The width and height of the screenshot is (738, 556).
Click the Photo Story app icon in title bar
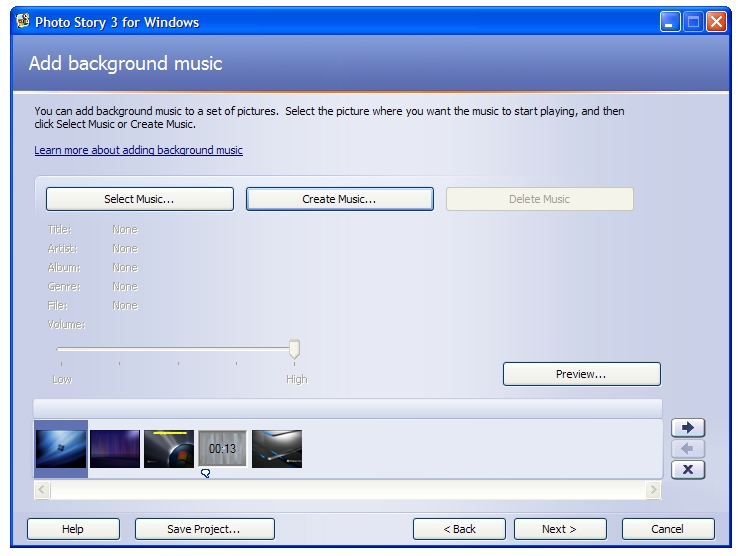tap(23, 21)
